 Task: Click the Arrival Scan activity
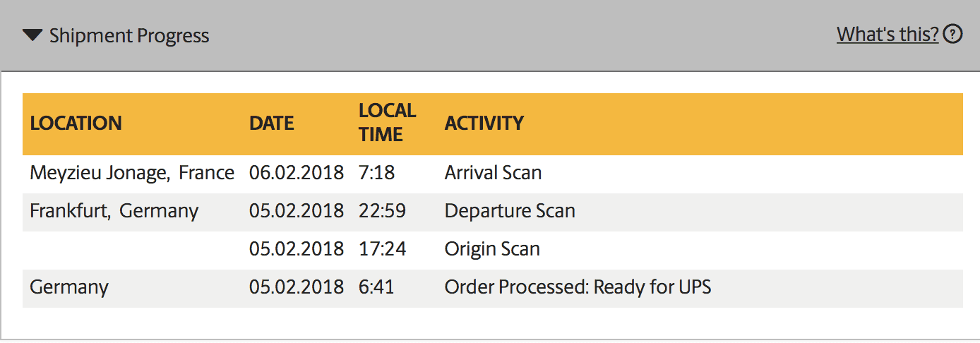coord(493,173)
